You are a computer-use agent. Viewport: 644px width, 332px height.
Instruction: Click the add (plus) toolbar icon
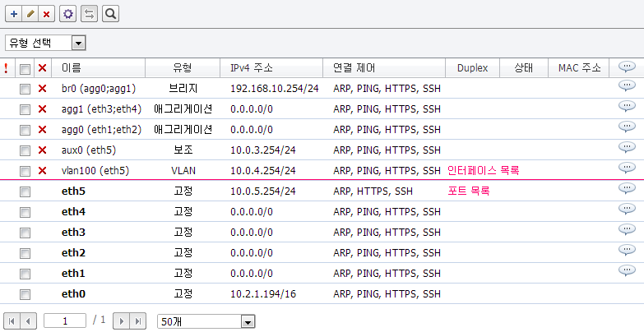[14, 14]
